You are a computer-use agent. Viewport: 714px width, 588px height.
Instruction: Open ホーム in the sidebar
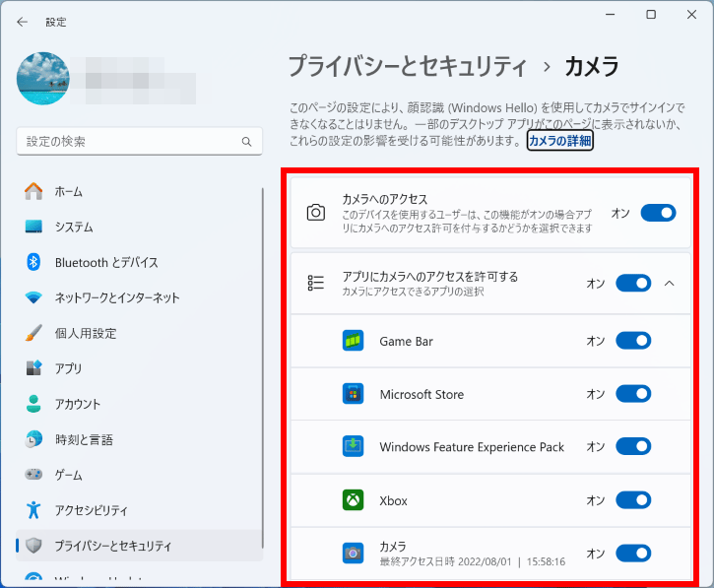point(139,191)
